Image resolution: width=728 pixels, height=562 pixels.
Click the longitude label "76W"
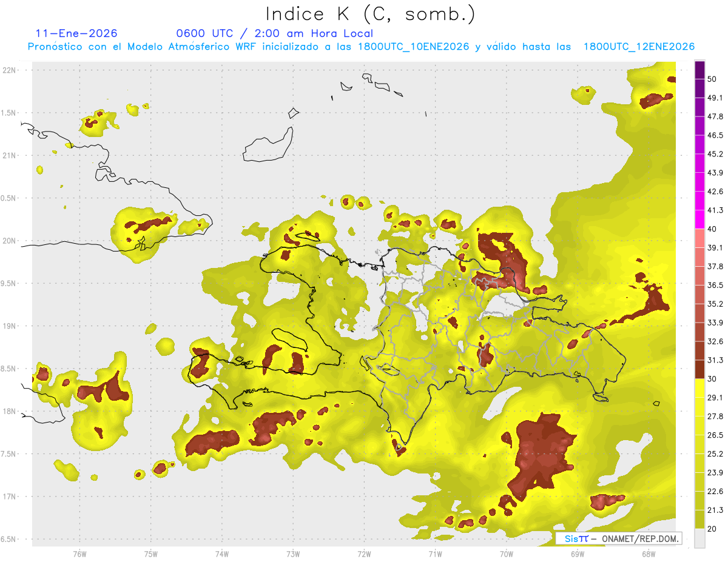[x=79, y=554]
